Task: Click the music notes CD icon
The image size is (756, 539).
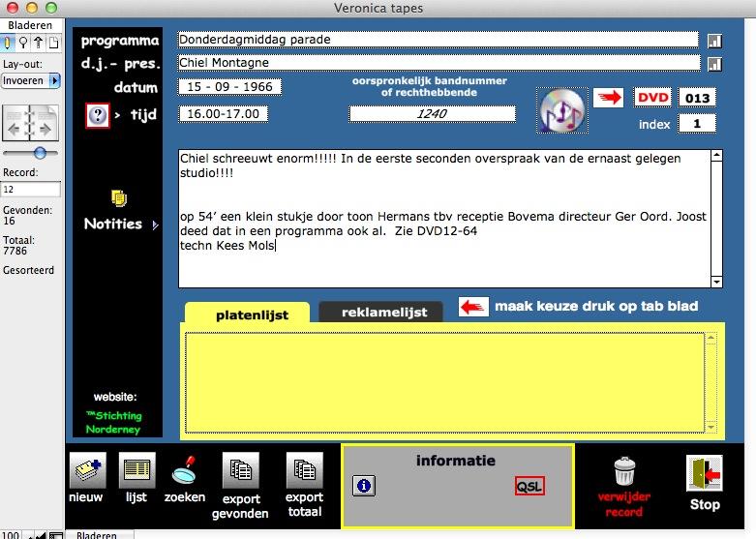Action: 561,111
